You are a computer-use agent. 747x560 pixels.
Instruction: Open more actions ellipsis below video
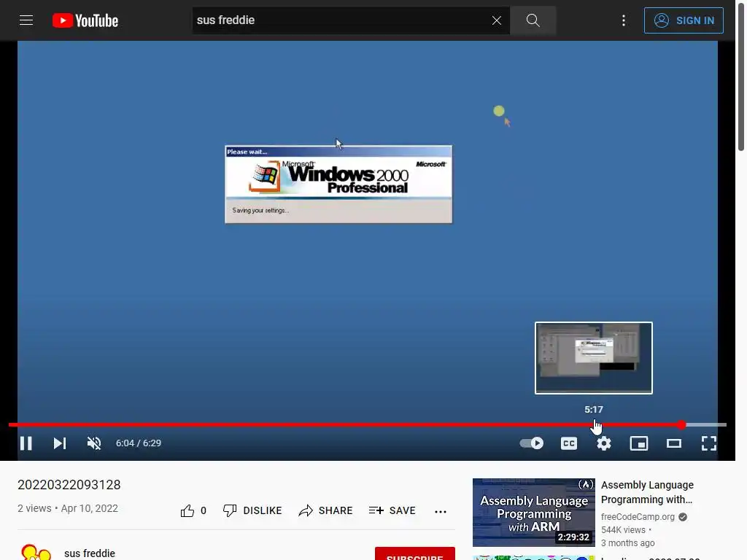(x=441, y=511)
